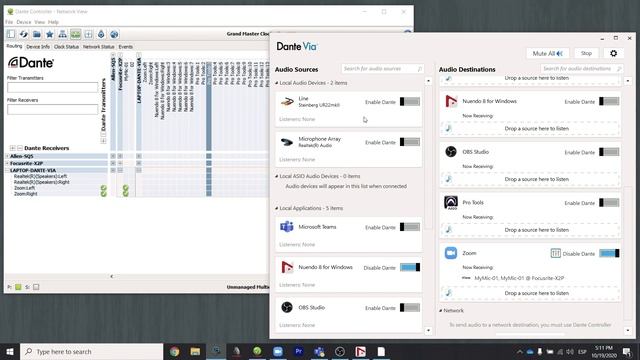Click the Filter Transmitters field
640x360 pixels.
[x=53, y=87]
